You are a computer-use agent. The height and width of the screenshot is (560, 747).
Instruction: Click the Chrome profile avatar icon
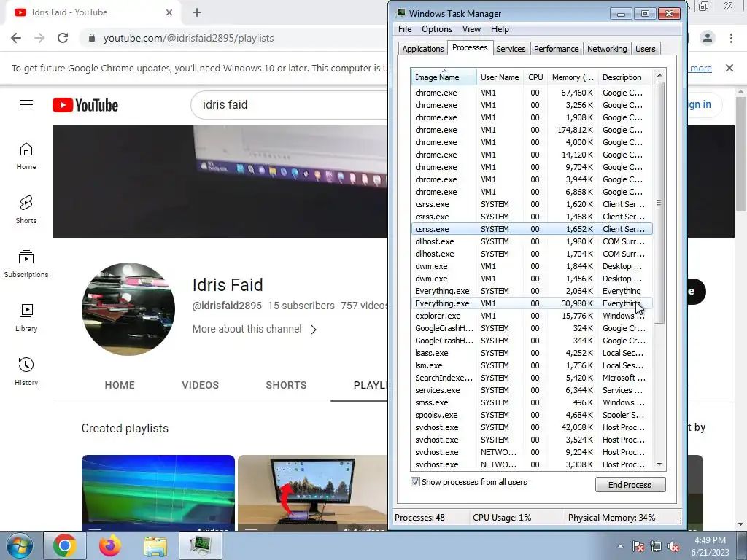(x=708, y=38)
